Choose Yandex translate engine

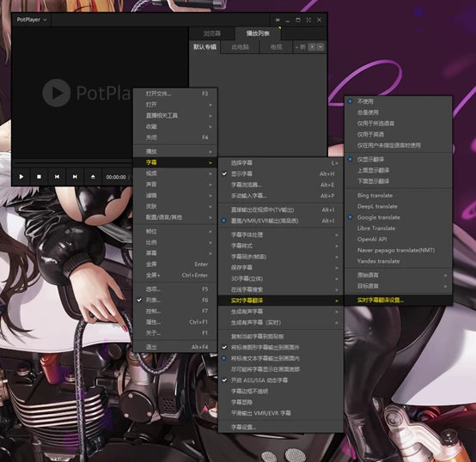[399, 261]
